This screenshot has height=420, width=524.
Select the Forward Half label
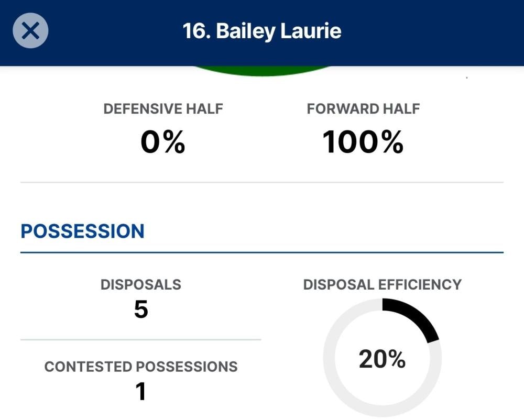(x=363, y=109)
